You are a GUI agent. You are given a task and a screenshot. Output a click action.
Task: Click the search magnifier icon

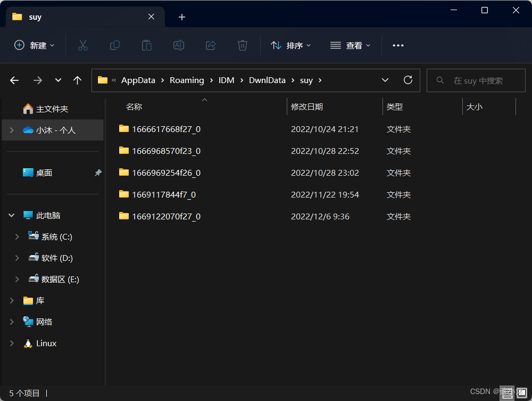tap(440, 80)
